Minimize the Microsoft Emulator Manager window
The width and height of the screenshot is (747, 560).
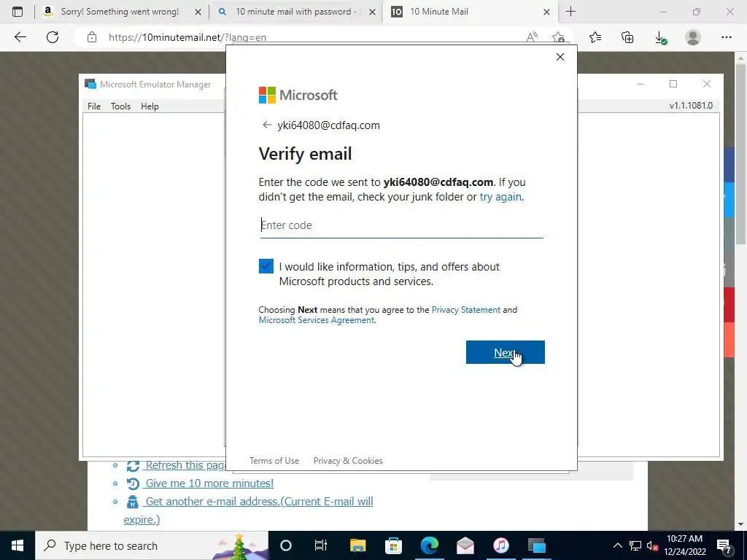coord(640,84)
